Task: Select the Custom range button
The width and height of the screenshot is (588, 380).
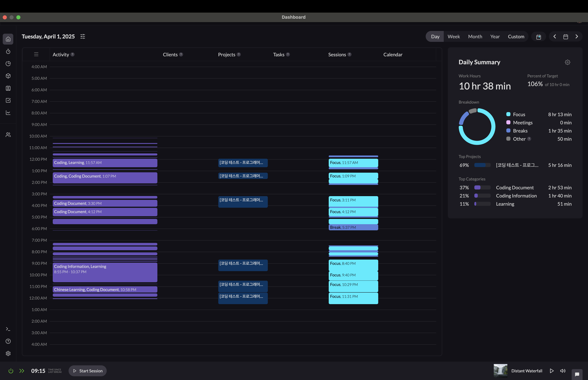Action: pos(516,37)
